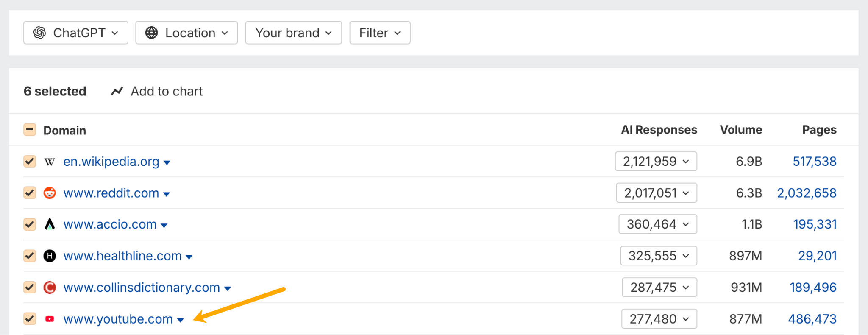
Task: Open the AI Responses dropdown for en.wikipedia.org
Action: pos(656,162)
